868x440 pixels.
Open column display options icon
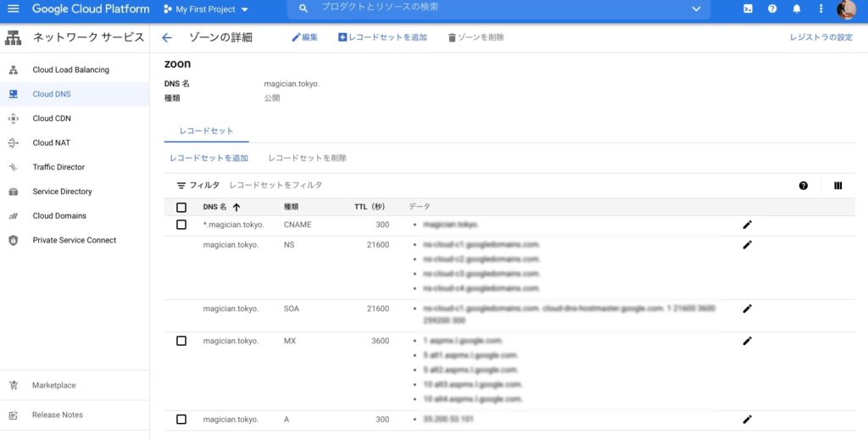[837, 186]
